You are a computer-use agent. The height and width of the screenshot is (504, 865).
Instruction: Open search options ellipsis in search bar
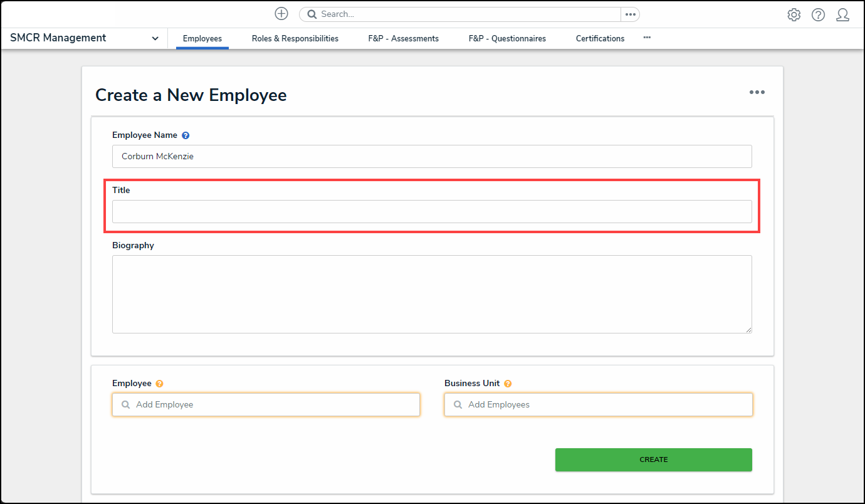630,14
